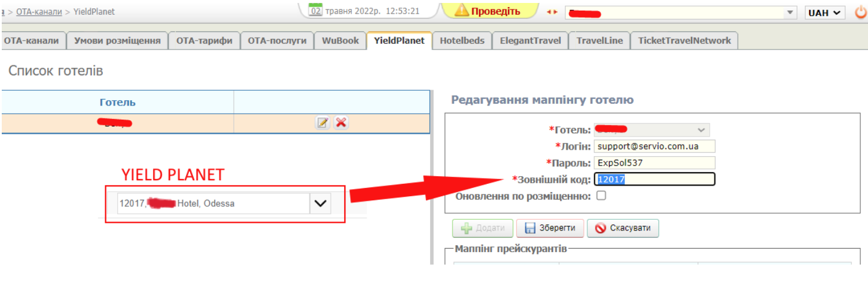Delete hotel with the red X icon
The width and height of the screenshot is (868, 284).
pos(341,123)
